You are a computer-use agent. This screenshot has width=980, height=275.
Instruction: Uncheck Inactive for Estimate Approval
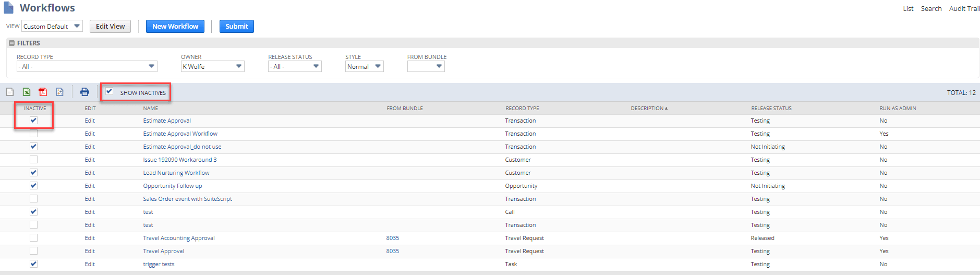click(34, 120)
